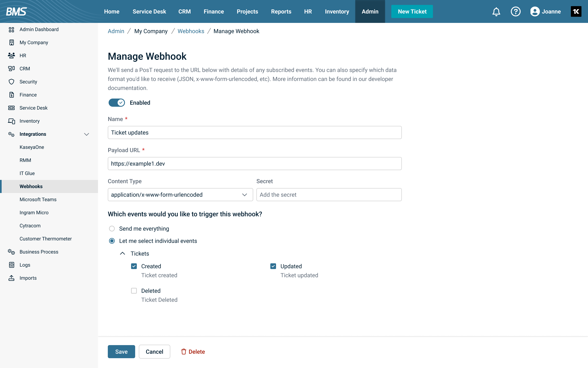This screenshot has height=368, width=588.
Task: Open the CRM top menu
Action: pos(185,11)
